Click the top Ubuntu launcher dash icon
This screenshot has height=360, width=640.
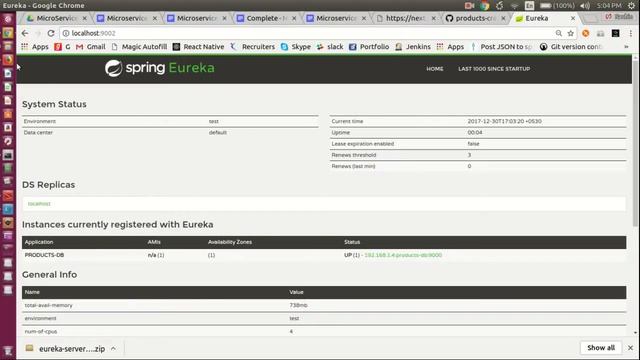pyautogui.click(x=8, y=19)
